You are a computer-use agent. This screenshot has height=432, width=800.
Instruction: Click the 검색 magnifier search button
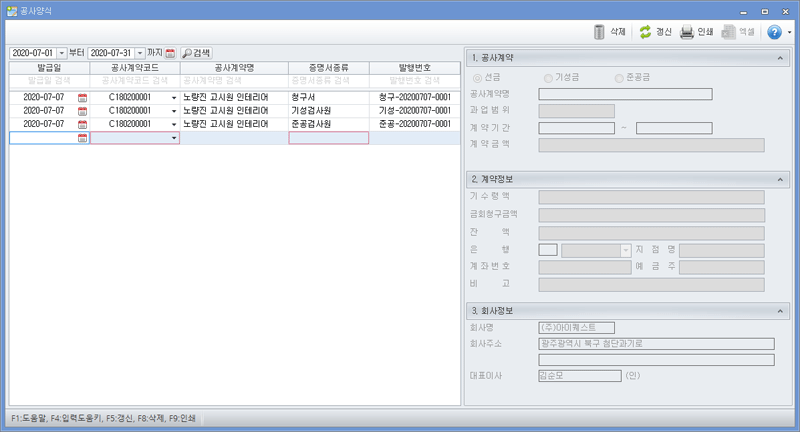coord(196,52)
